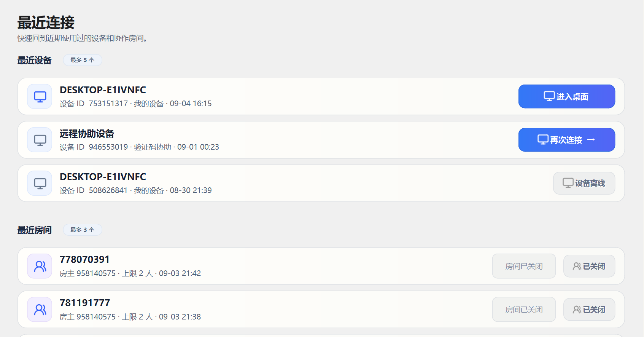644x337 pixels.
Task: Click 房间已关闭 button for room 778070391
Action: tap(524, 266)
